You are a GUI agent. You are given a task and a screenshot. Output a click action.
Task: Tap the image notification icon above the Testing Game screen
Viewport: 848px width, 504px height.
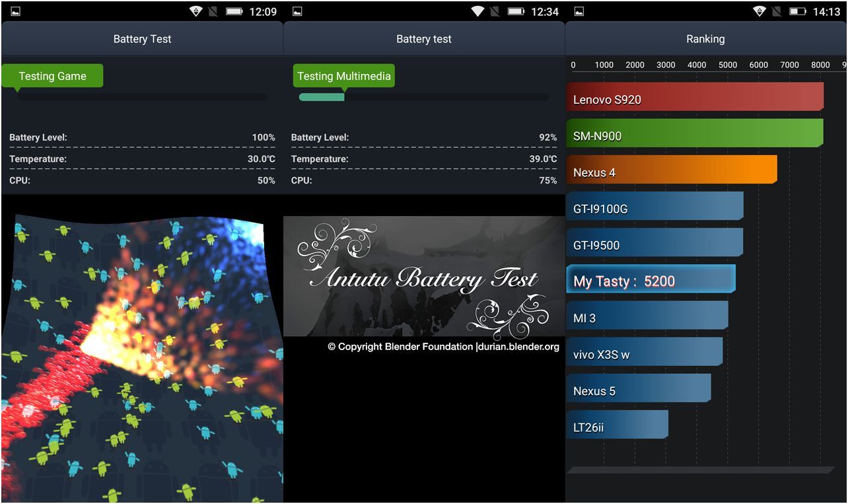15,11
